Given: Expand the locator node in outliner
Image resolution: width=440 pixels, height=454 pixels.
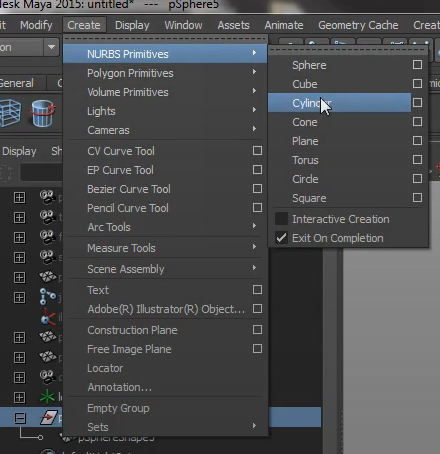Looking at the screenshot, I should (x=19, y=397).
